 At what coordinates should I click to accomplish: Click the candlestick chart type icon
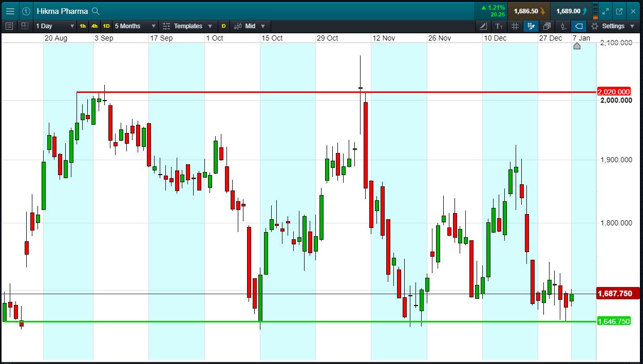pyautogui.click(x=238, y=26)
